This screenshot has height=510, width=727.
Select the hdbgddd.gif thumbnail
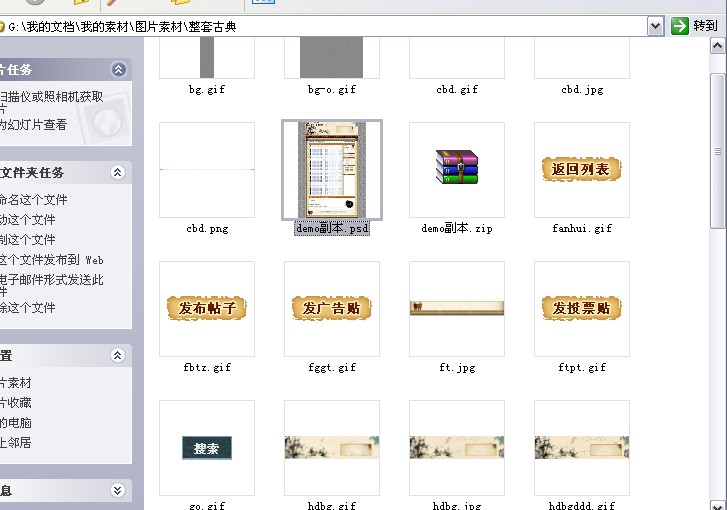582,447
